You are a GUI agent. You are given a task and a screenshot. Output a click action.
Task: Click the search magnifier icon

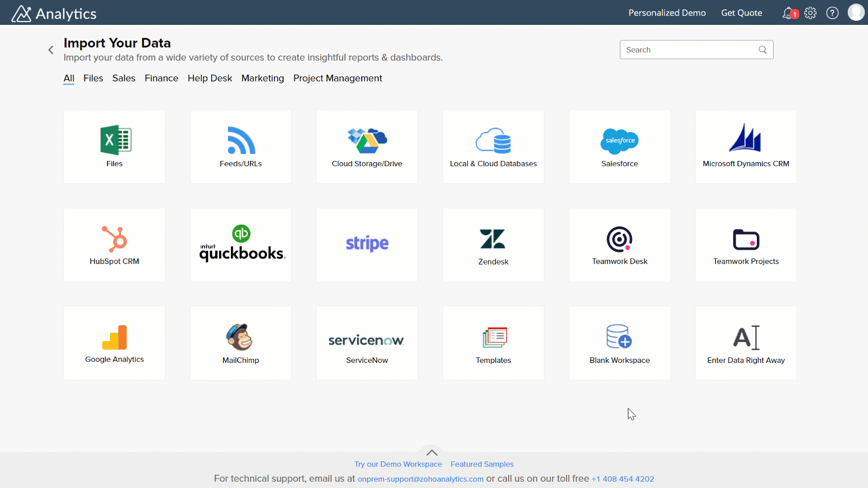(x=763, y=50)
